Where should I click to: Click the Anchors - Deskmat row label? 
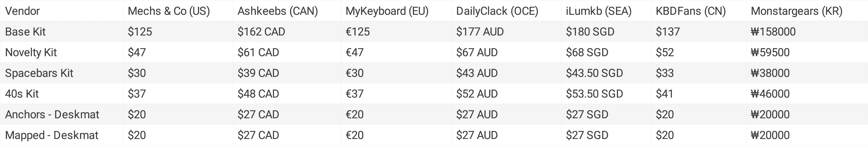click(x=52, y=114)
